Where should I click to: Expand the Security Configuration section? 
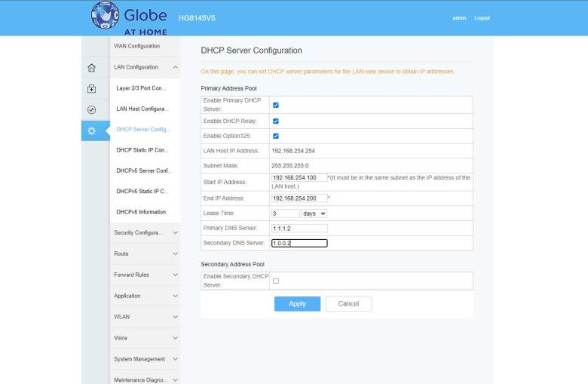[x=145, y=232]
